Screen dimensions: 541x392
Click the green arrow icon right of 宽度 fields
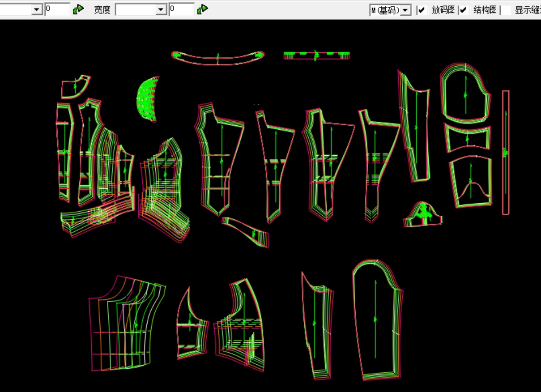click(202, 9)
